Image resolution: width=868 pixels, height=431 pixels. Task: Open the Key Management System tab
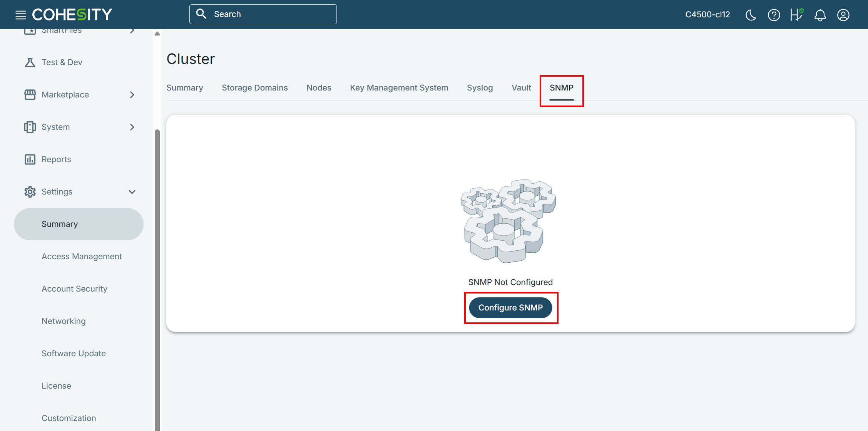click(399, 87)
